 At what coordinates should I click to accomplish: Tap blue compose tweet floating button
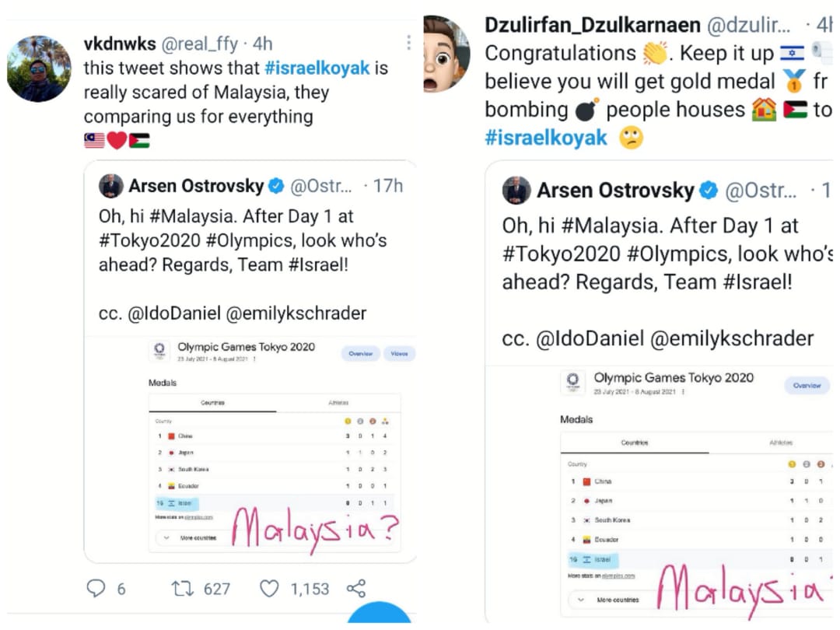point(379,614)
